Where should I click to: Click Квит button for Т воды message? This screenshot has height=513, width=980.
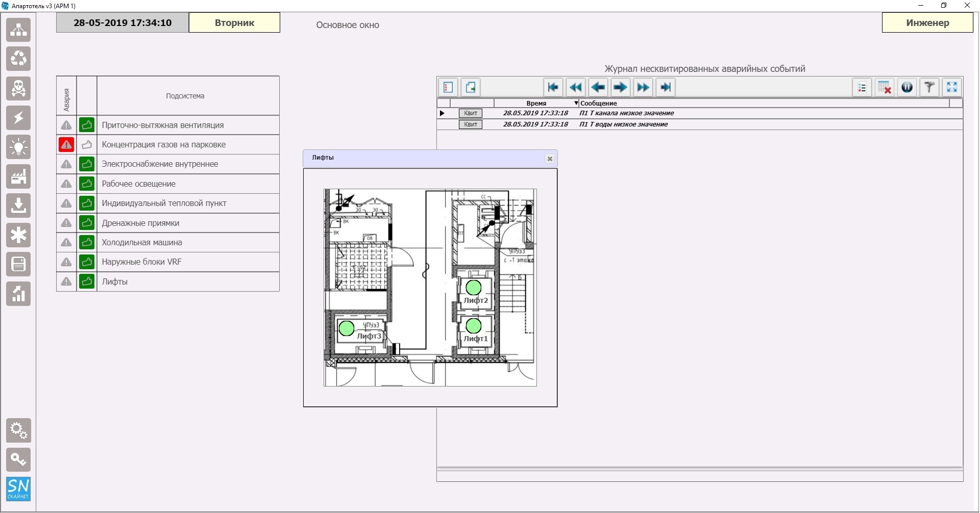(471, 124)
